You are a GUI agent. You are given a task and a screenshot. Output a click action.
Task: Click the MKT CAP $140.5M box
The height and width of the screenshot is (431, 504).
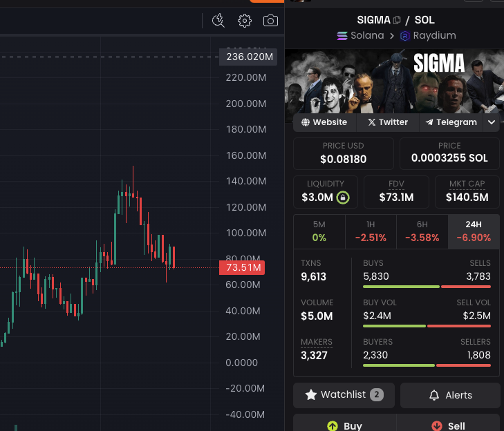pos(467,192)
